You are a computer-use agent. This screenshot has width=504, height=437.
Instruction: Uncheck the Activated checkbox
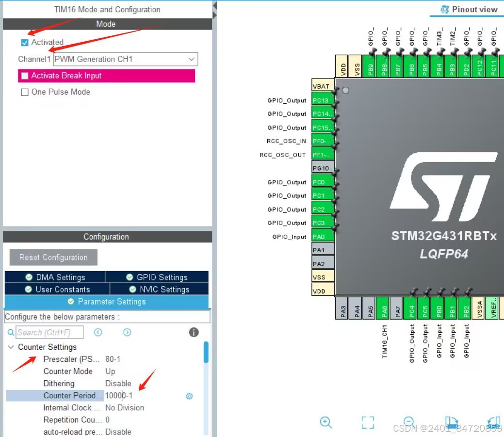pos(24,42)
